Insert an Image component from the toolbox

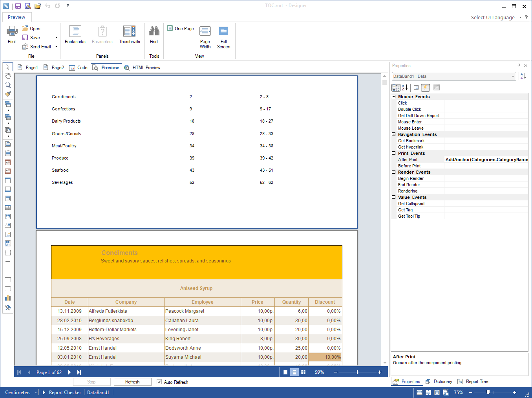[x=7, y=235]
